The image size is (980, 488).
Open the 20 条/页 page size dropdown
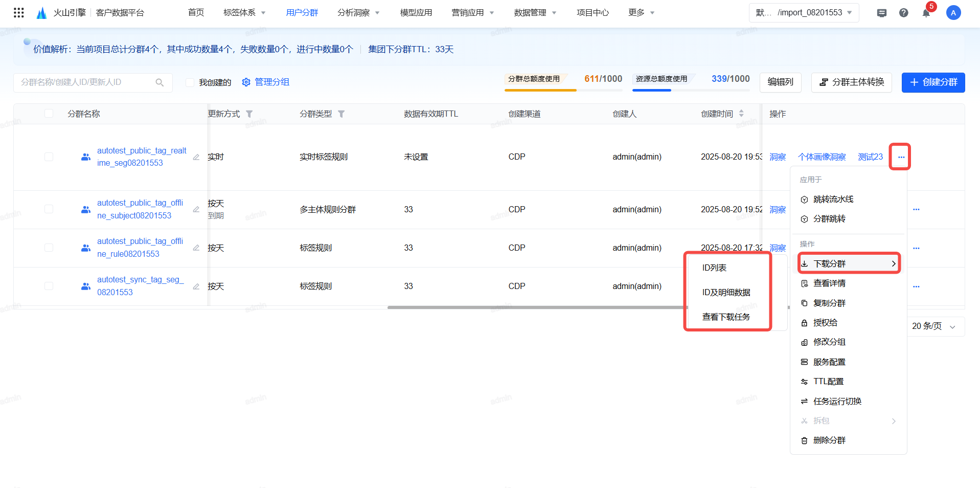(933, 326)
